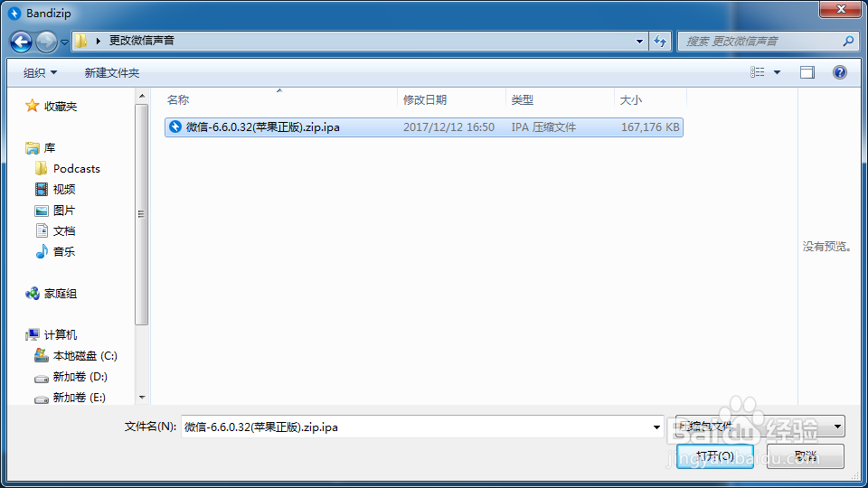The image size is (868, 488).
Task: Focus the 文件名(N) input field
Action: pyautogui.click(x=416, y=427)
